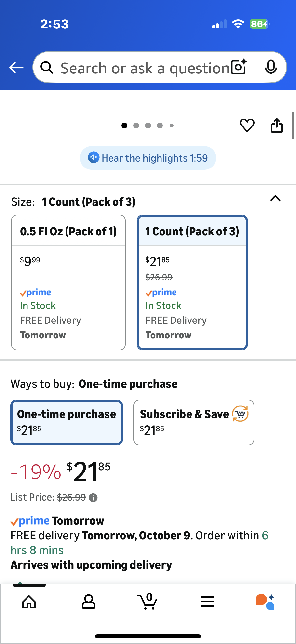296x644 pixels.
Task: Tap the back arrow icon
Action: 16,68
